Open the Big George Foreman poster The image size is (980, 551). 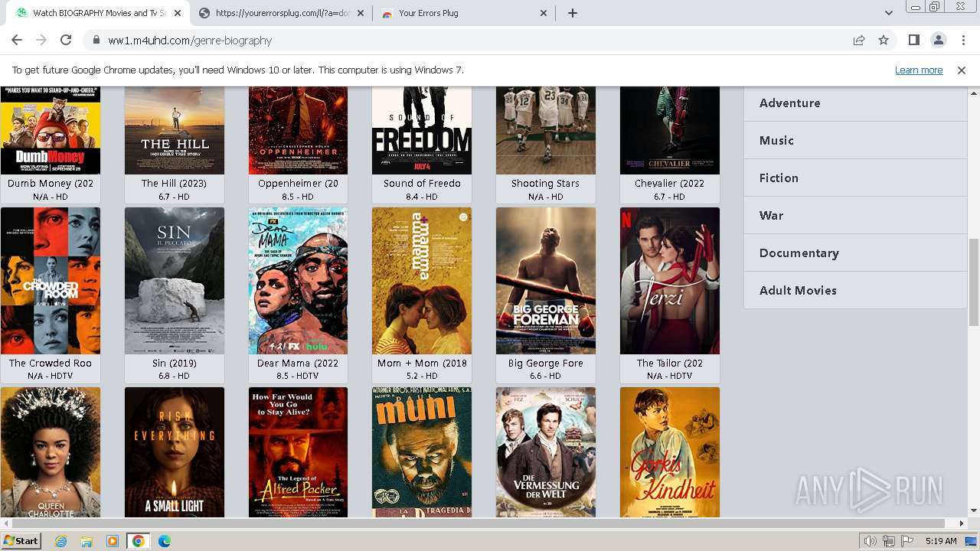pyautogui.click(x=546, y=281)
